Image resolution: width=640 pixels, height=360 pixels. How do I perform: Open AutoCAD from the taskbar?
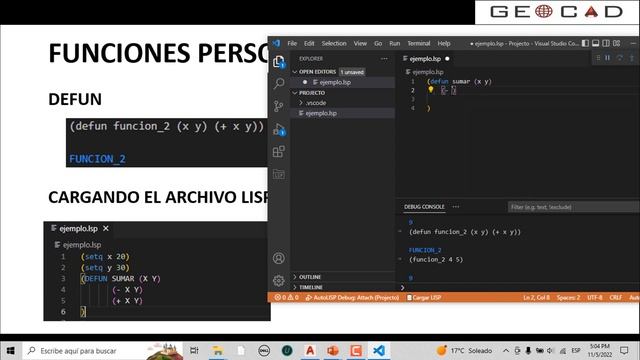point(310,351)
